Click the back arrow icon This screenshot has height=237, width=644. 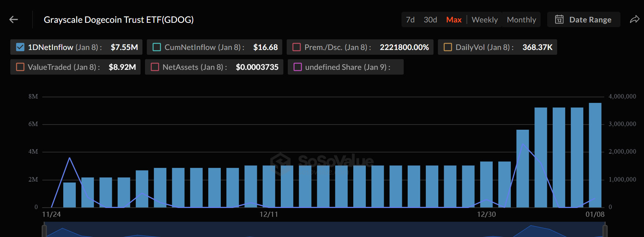tap(14, 19)
